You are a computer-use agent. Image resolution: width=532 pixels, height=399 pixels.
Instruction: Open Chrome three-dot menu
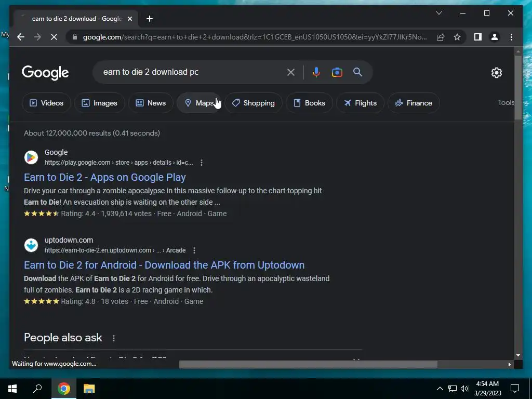[x=511, y=37]
